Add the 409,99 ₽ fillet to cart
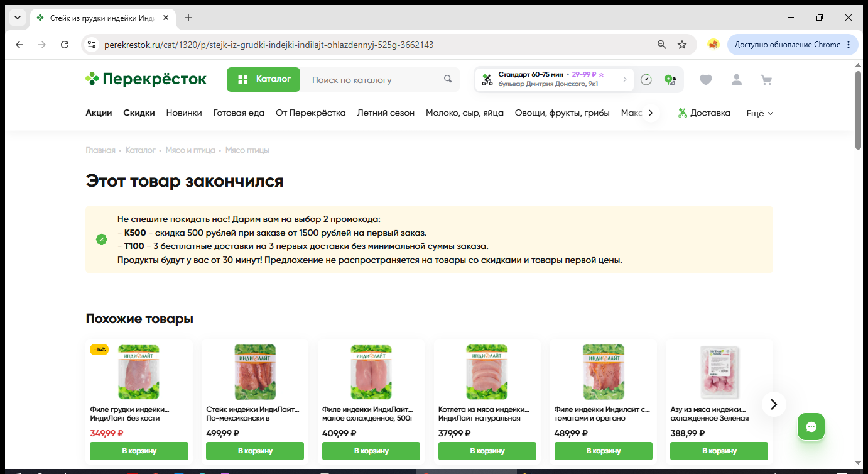 pyautogui.click(x=371, y=451)
